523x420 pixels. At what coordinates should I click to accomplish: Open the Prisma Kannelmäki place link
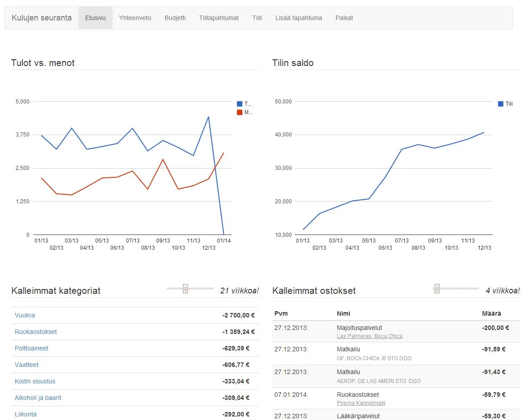click(361, 403)
